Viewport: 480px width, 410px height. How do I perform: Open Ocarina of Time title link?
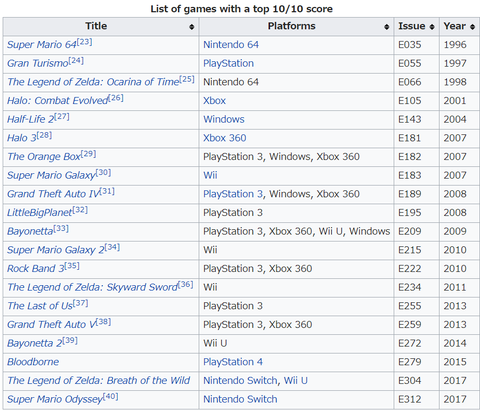(x=93, y=82)
